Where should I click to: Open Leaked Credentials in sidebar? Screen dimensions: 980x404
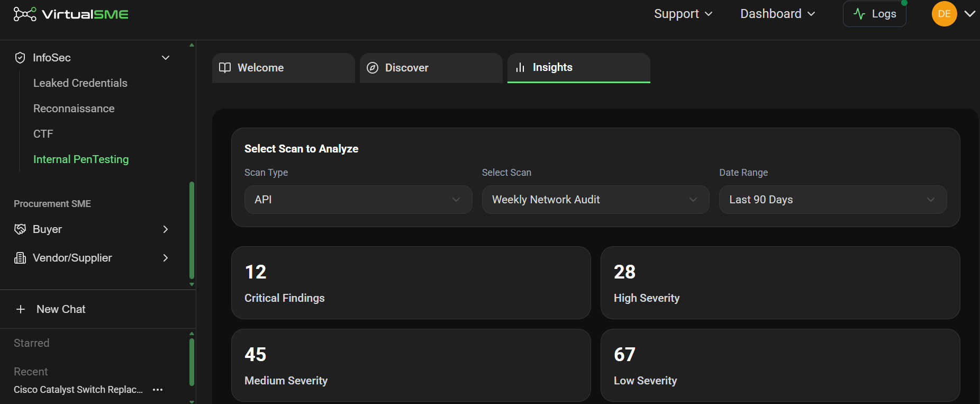(x=80, y=83)
